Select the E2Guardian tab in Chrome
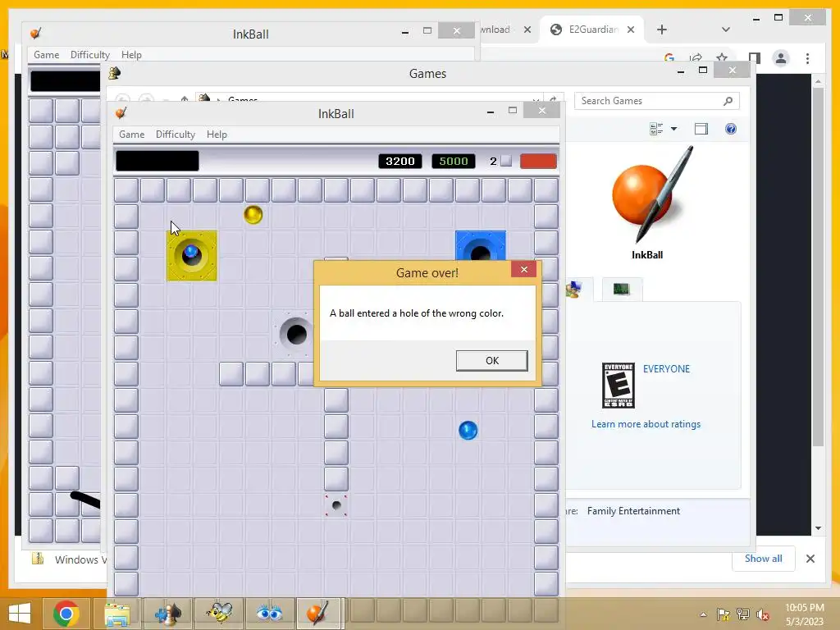 pos(592,30)
